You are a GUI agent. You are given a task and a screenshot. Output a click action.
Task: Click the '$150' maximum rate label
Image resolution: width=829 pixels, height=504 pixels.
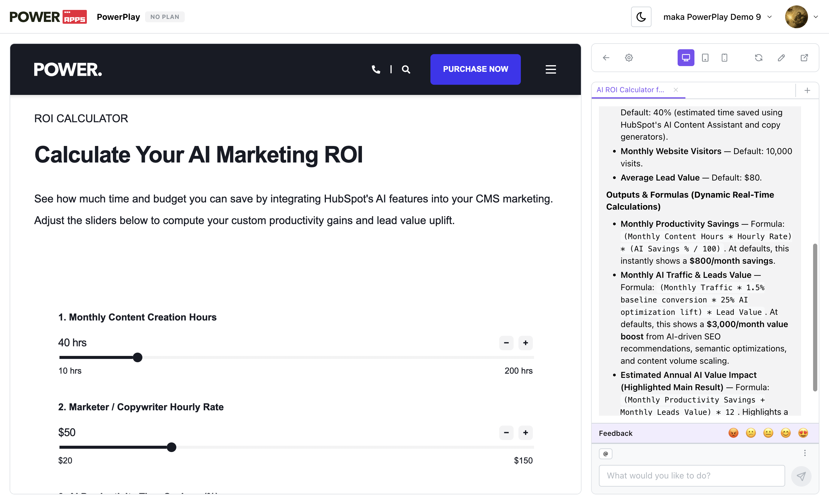tap(523, 460)
